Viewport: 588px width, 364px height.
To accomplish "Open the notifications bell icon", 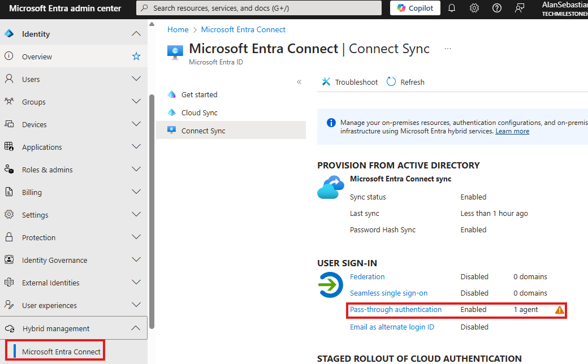I will click(452, 8).
